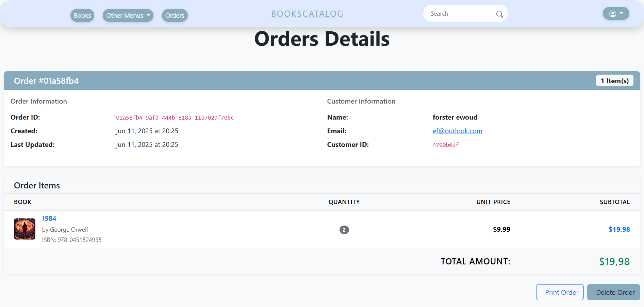Click the SUBTOTAL column header
644x307 pixels.
tap(615, 202)
